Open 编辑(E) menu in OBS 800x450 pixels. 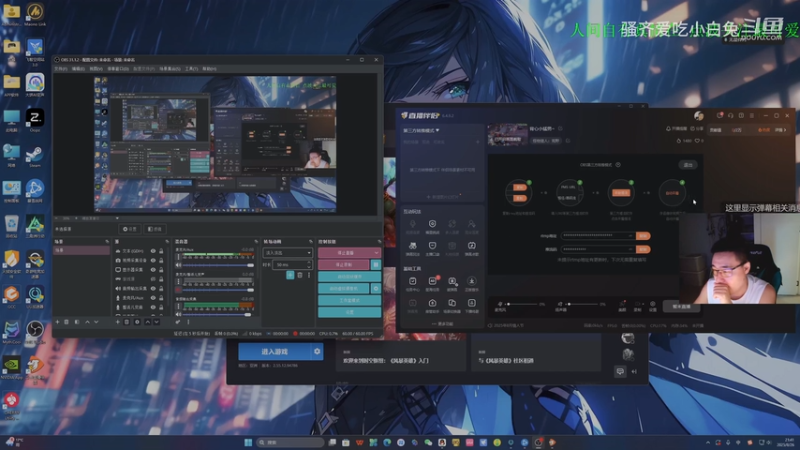pyautogui.click(x=78, y=68)
